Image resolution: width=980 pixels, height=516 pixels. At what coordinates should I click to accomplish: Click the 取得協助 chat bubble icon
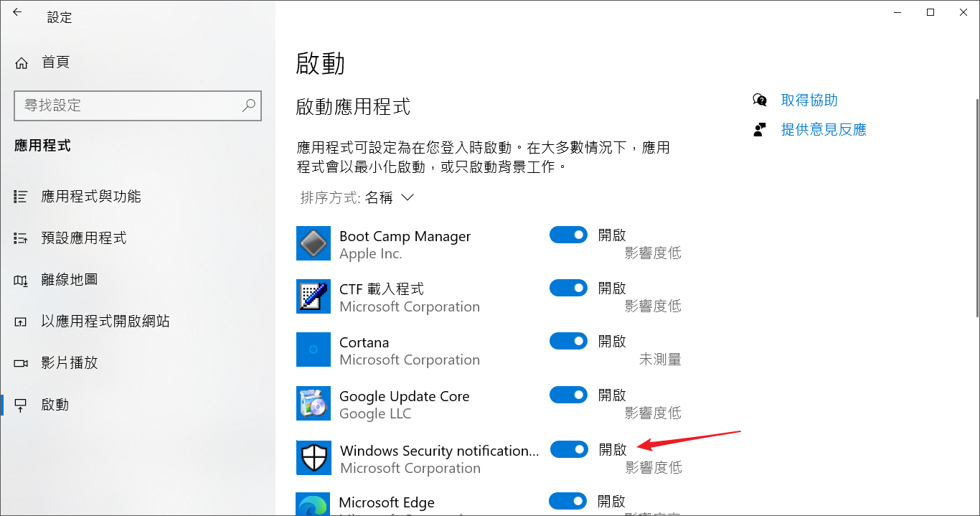(760, 100)
